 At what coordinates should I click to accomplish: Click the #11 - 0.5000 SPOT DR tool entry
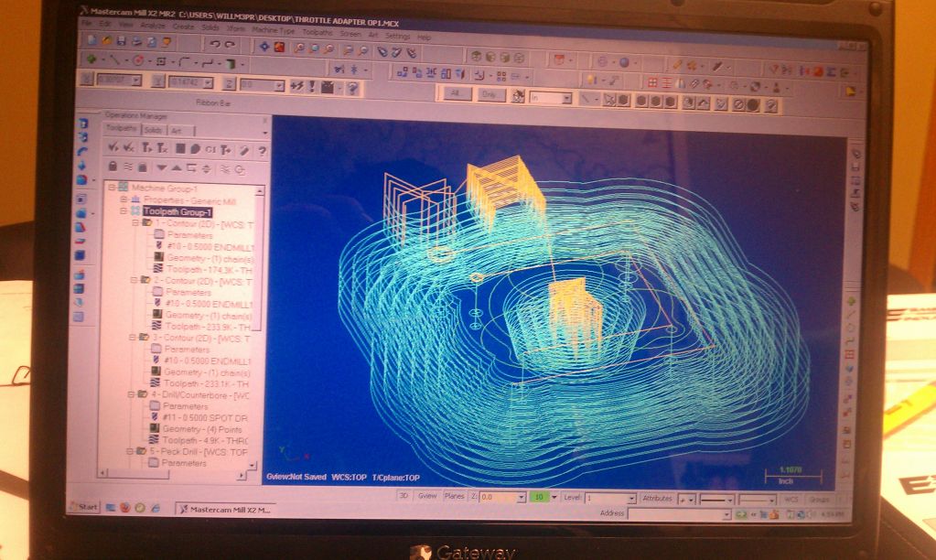click(207, 418)
